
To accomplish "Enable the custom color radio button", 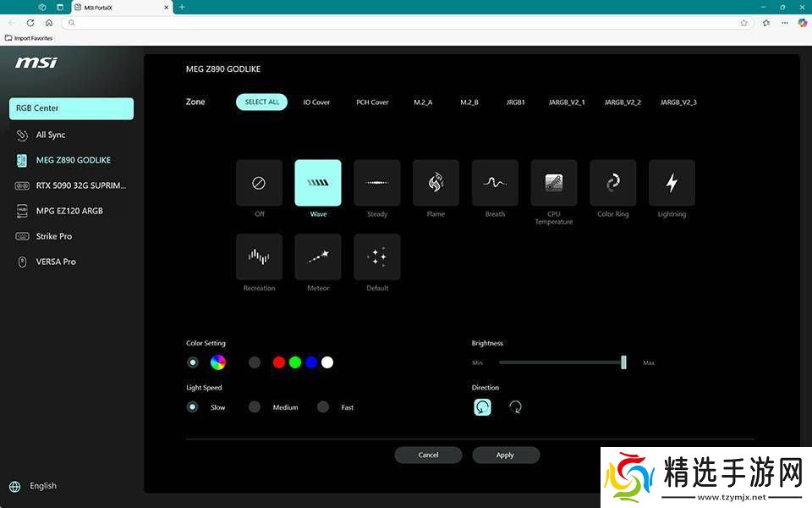I will coord(255,362).
